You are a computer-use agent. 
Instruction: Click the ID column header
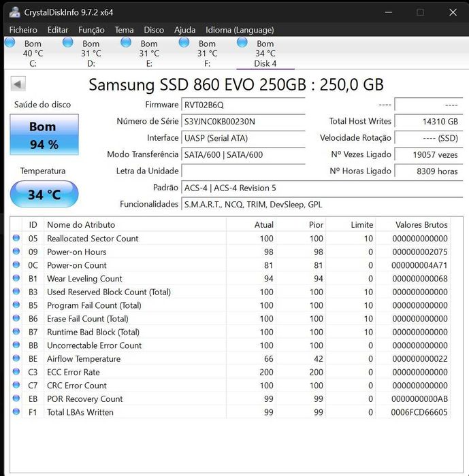(33, 224)
